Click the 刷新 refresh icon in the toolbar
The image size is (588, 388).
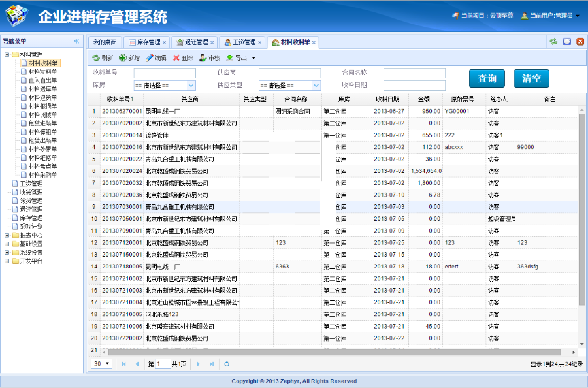coord(95,58)
